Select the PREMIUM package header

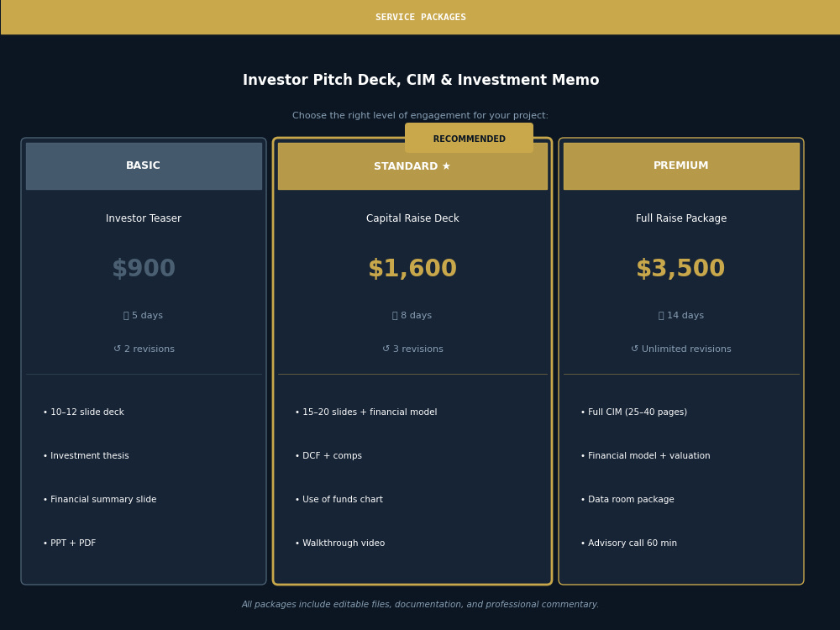[x=681, y=166]
